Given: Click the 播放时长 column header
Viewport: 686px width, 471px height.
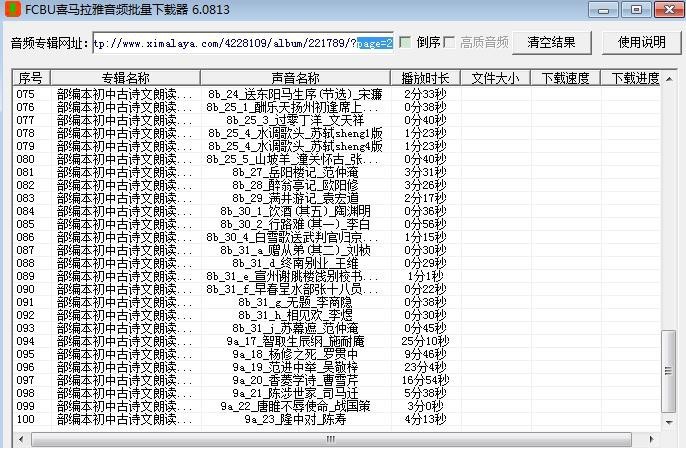Looking at the screenshot, I should click(x=425, y=78).
